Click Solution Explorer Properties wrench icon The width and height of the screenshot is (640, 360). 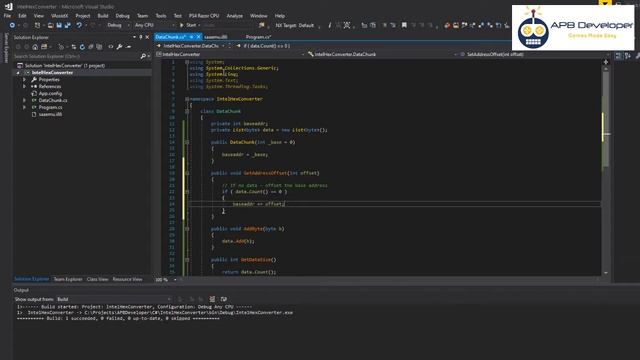119,47
